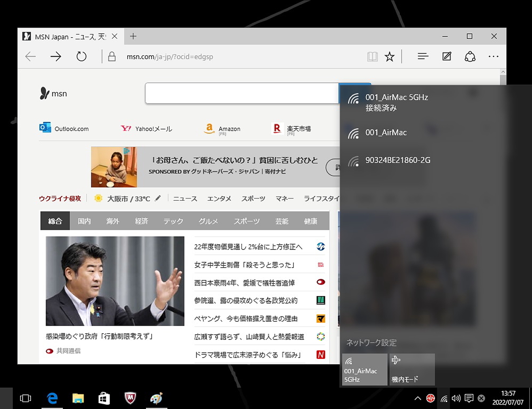The width and height of the screenshot is (532, 409).
Task: Click the msn butterfly logo
Action: point(53,93)
